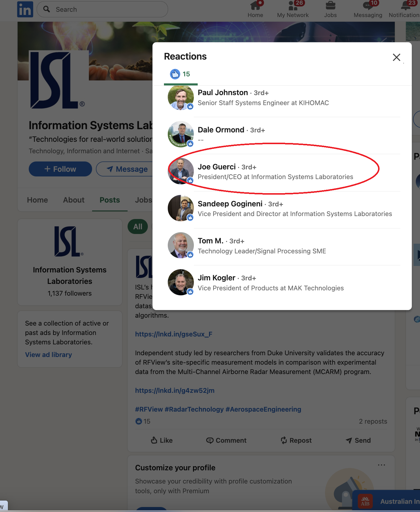Repost the ISL post
The width and height of the screenshot is (420, 512).
pos(296,440)
